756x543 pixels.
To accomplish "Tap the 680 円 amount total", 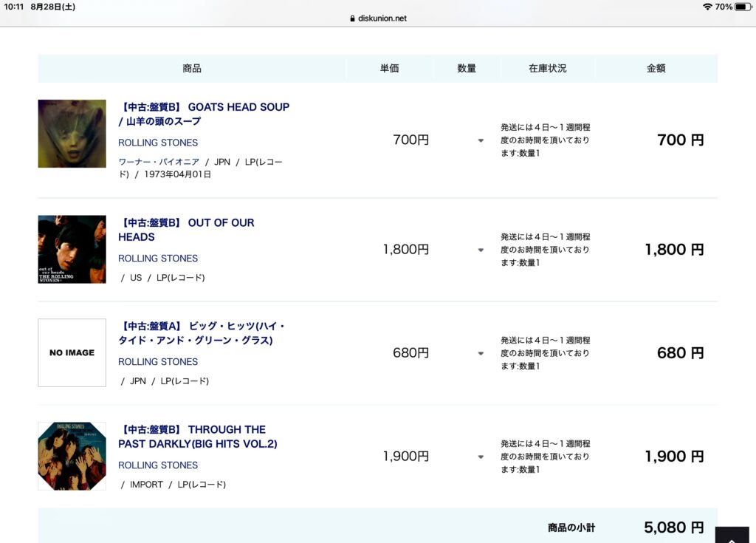I will pos(680,353).
